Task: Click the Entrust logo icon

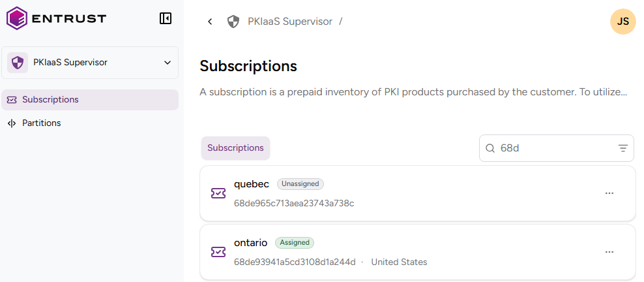Action: point(17,18)
